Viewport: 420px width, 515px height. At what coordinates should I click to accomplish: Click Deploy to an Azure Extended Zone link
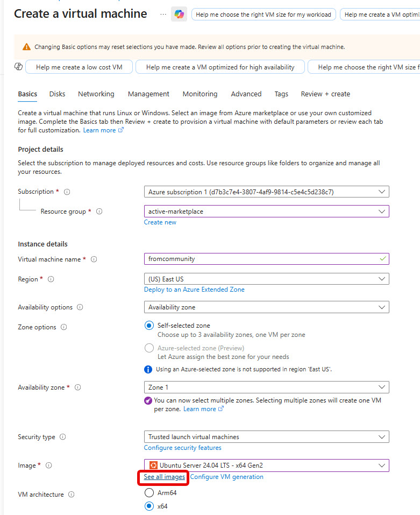tap(194, 290)
